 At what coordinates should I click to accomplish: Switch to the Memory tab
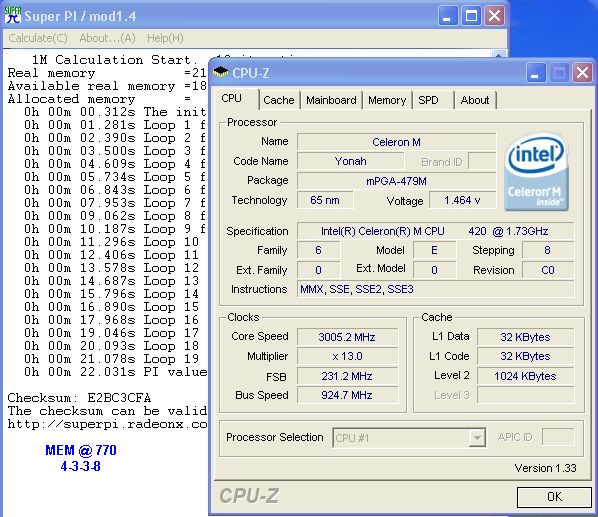click(387, 100)
